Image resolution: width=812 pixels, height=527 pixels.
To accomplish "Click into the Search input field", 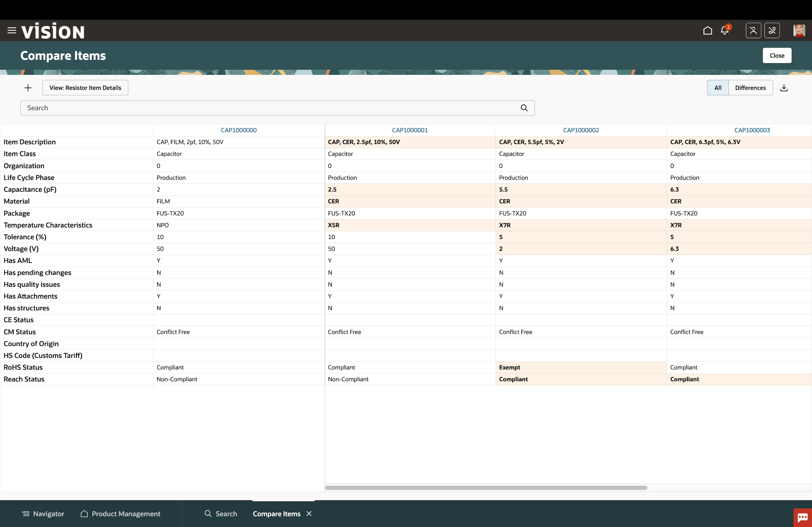I will point(270,108).
